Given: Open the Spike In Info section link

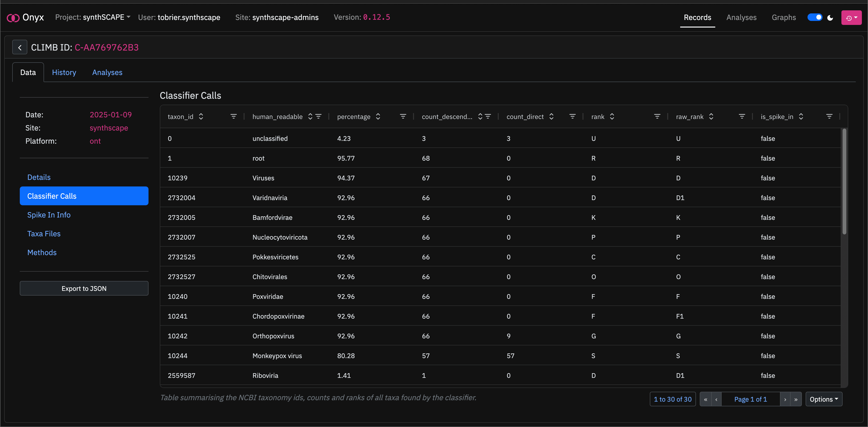Looking at the screenshot, I should [x=49, y=215].
